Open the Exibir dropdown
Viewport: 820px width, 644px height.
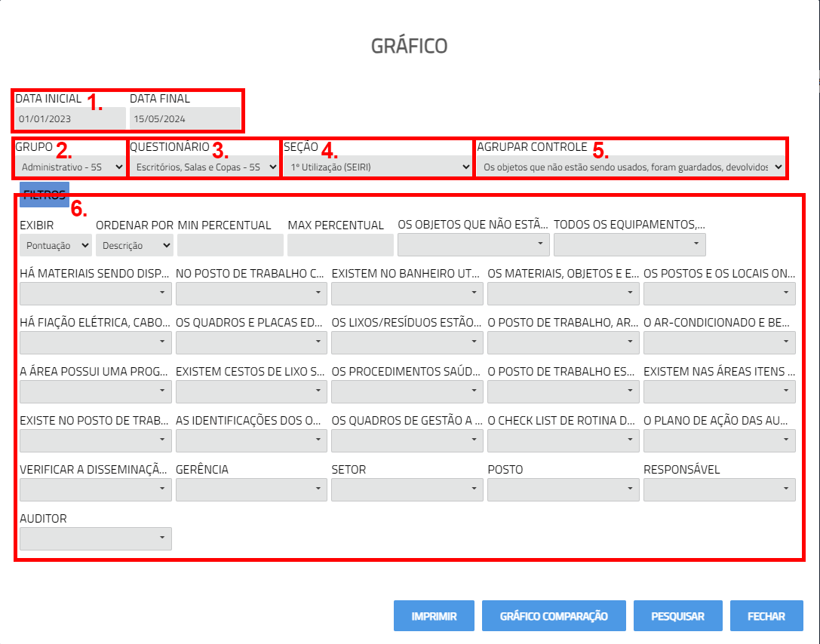click(56, 245)
